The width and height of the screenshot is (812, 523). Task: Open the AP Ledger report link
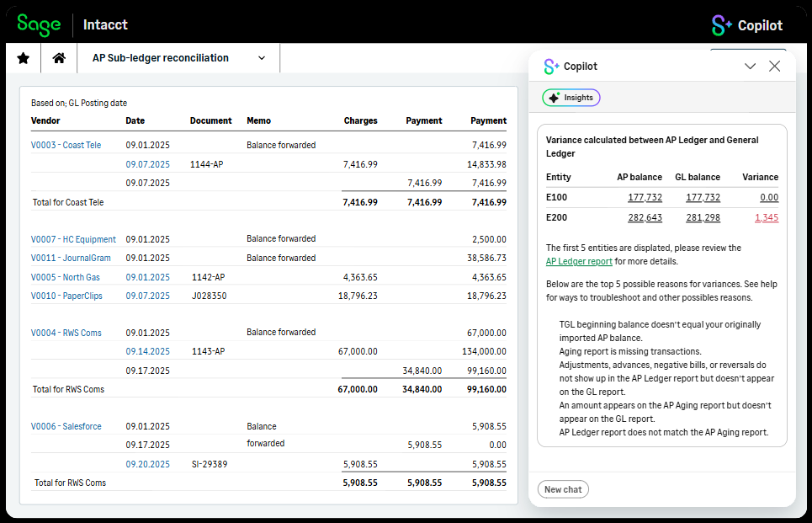click(579, 261)
